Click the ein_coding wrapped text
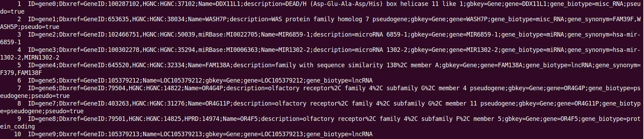This screenshot has width=644, height=139. (17, 126)
